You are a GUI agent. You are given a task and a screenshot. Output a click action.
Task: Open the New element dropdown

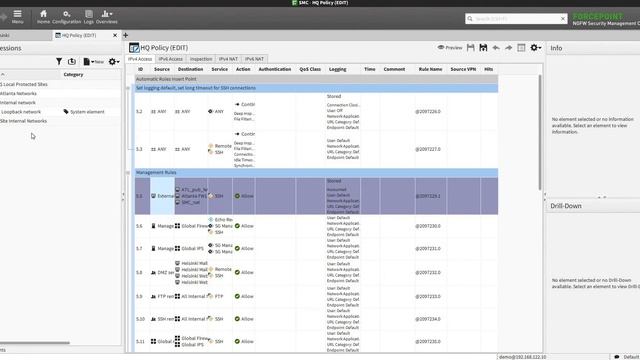[93, 62]
